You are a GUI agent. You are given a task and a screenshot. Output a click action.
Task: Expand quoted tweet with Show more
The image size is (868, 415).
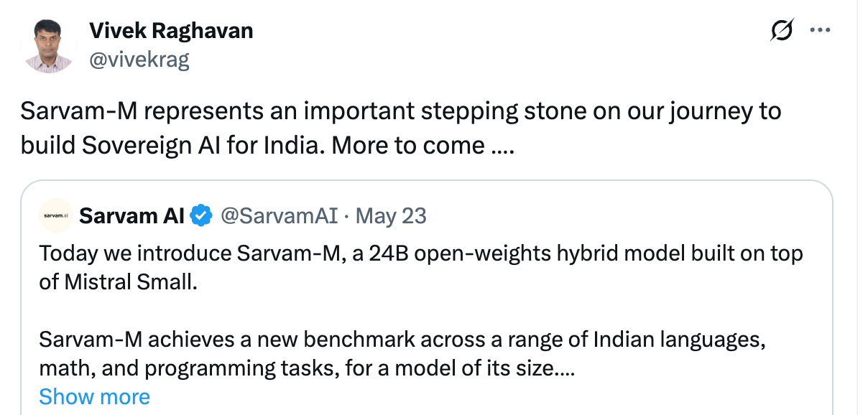point(94,397)
